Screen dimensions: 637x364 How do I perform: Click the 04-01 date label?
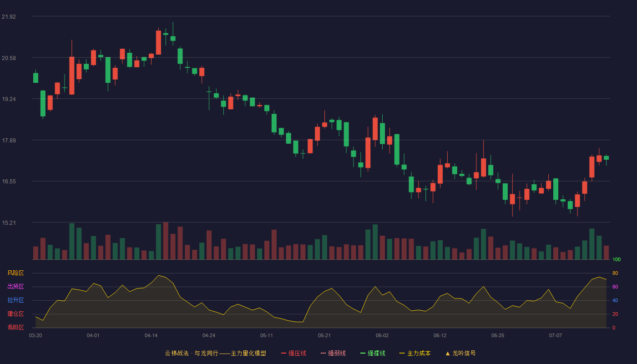click(x=93, y=335)
